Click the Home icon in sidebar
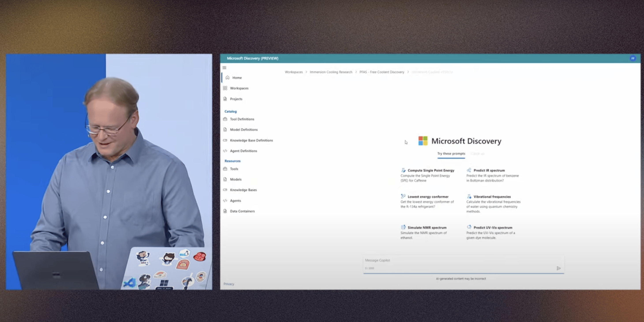 [227, 78]
